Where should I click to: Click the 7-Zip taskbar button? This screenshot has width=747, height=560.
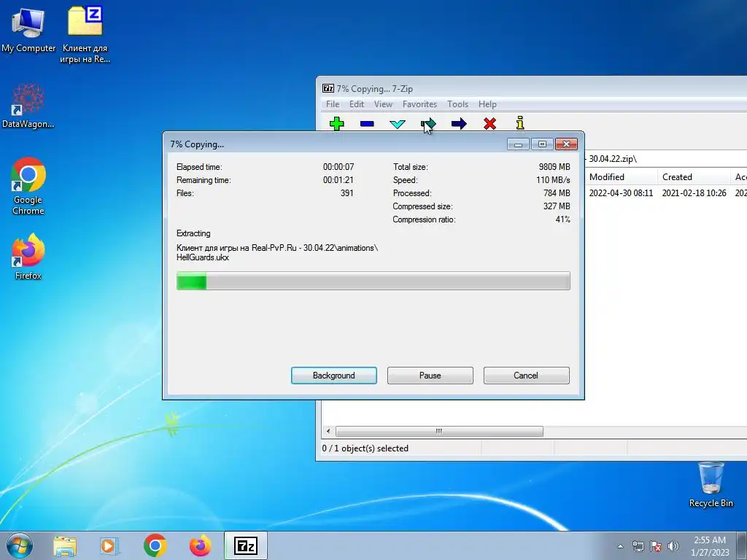click(x=245, y=545)
